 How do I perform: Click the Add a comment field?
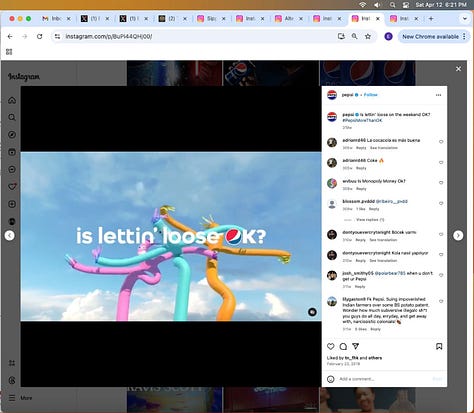coord(383,379)
